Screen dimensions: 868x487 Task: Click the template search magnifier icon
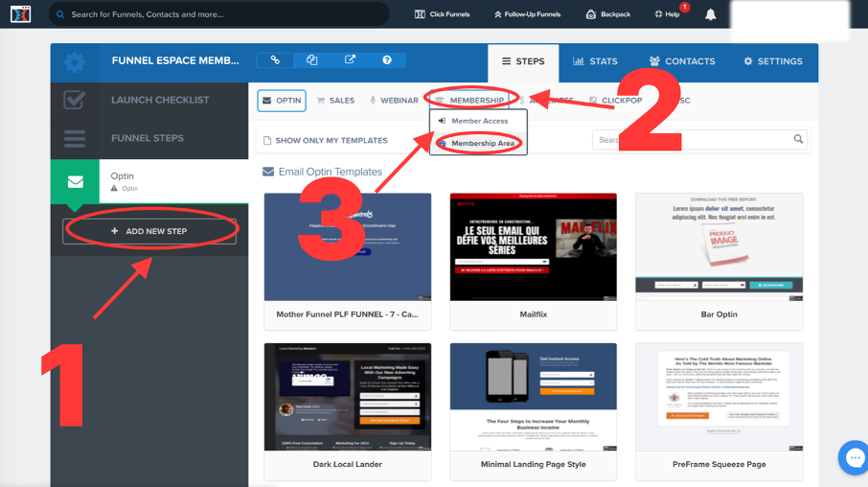798,139
